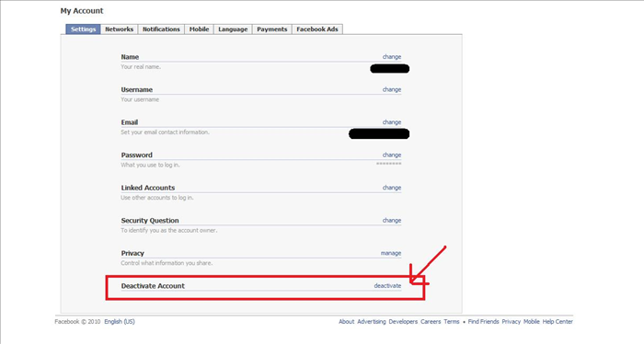The image size is (644, 344).
Task: Click change link for Username
Action: click(x=392, y=89)
